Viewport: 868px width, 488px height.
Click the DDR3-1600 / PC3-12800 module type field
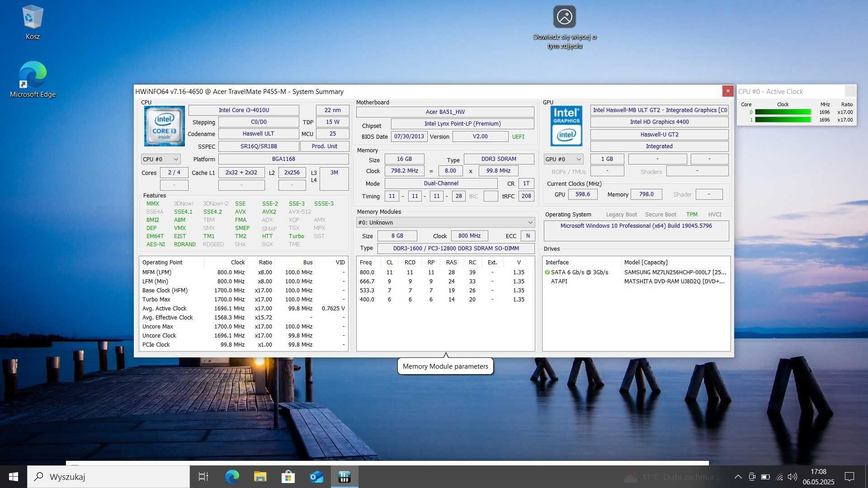[x=456, y=249]
